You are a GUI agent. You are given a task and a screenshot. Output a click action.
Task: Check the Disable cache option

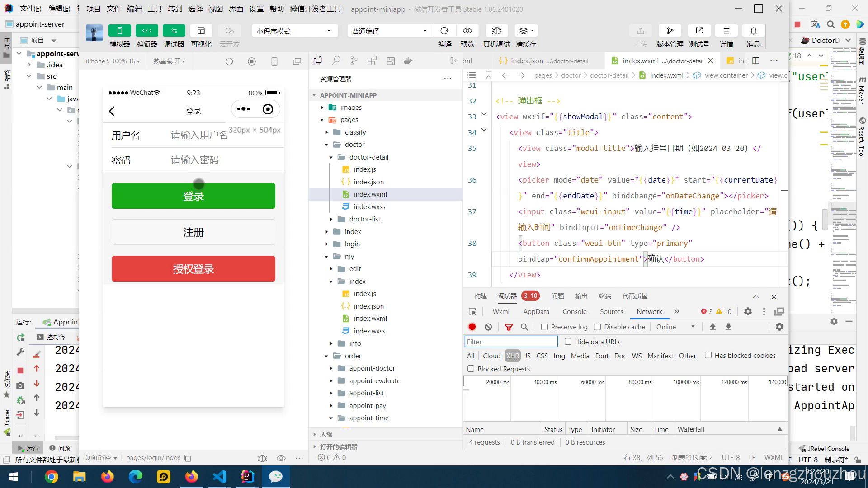pos(597,327)
